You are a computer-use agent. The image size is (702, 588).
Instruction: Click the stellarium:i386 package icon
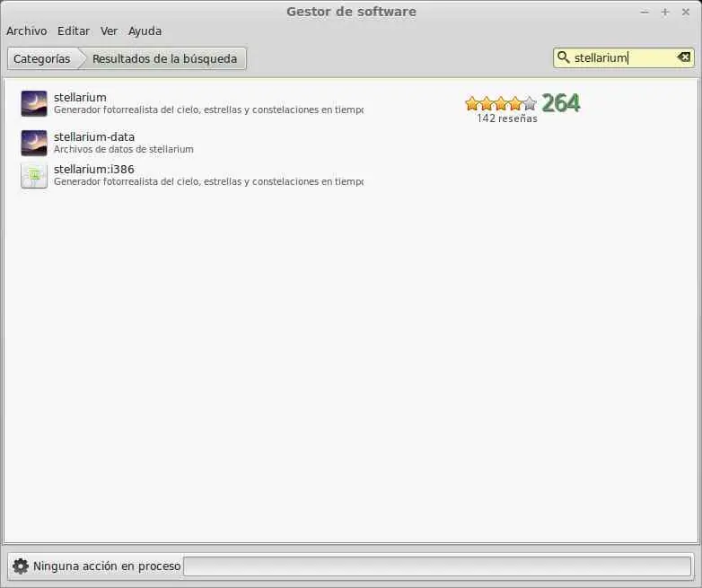click(x=34, y=175)
